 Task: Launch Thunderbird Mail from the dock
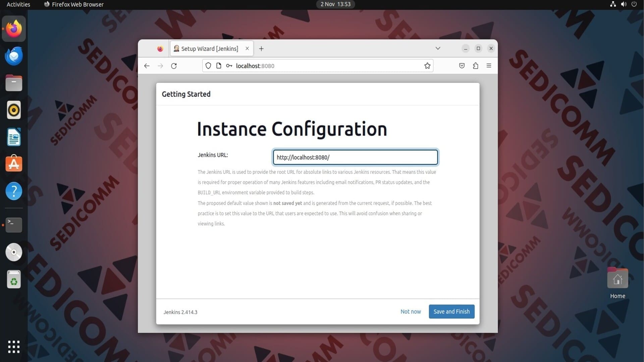point(14,56)
